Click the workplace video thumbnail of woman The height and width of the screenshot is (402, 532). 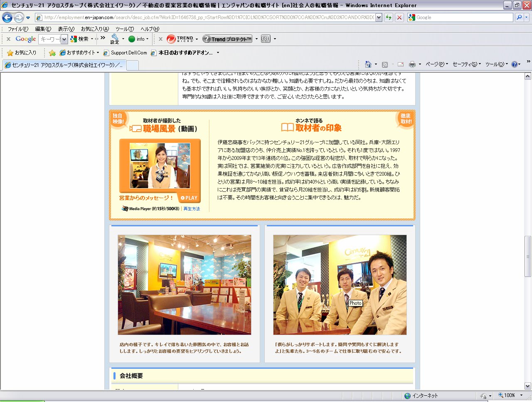(160, 166)
